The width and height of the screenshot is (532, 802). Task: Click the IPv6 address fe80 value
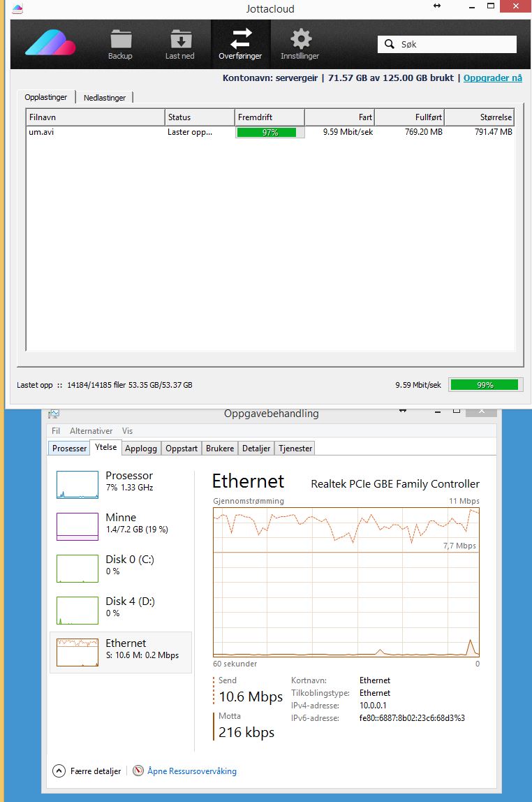tap(412, 718)
